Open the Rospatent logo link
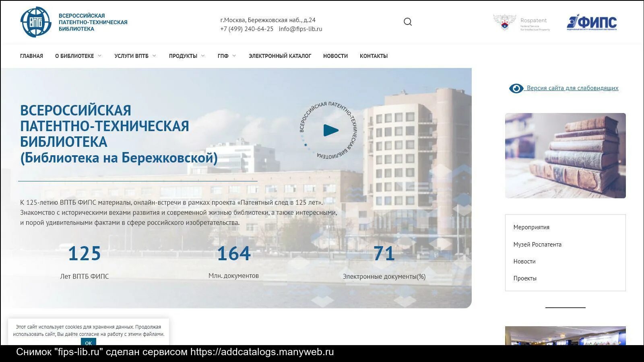This screenshot has width=644, height=362. (522, 23)
